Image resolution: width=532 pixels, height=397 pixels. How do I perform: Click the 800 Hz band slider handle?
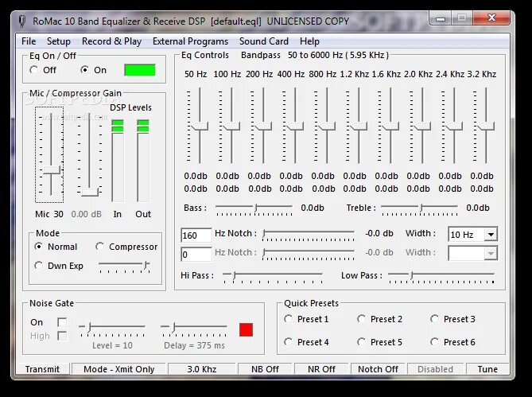coord(327,126)
